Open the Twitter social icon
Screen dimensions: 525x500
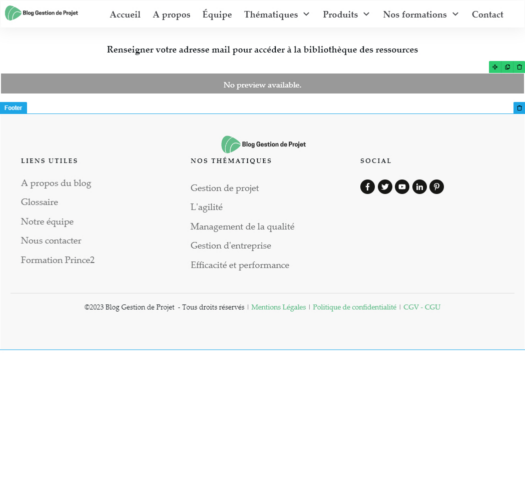click(385, 187)
